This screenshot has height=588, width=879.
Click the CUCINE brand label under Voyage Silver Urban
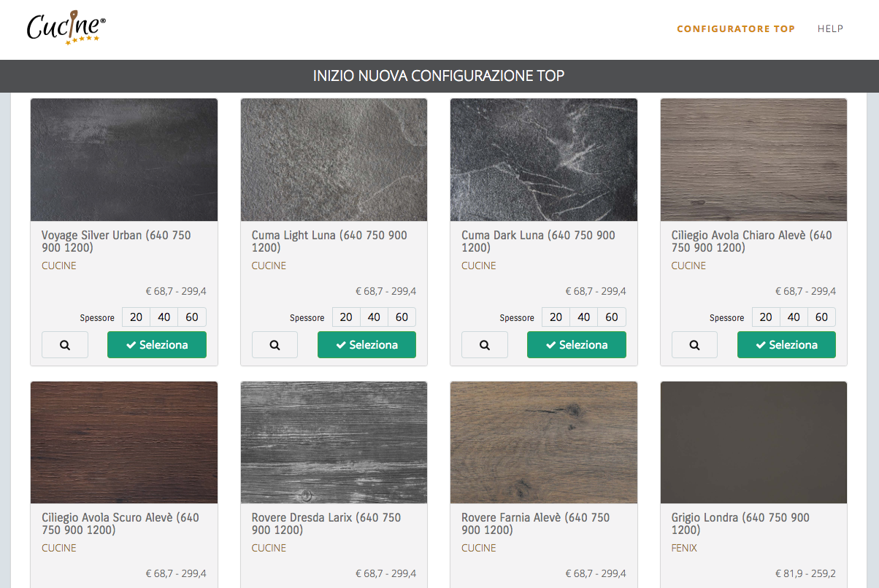point(59,266)
